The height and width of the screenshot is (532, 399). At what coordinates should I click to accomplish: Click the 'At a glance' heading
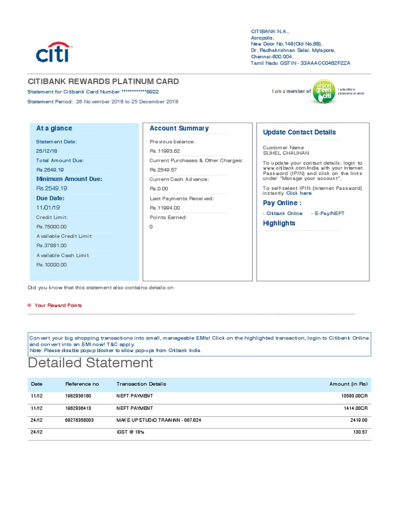click(54, 128)
